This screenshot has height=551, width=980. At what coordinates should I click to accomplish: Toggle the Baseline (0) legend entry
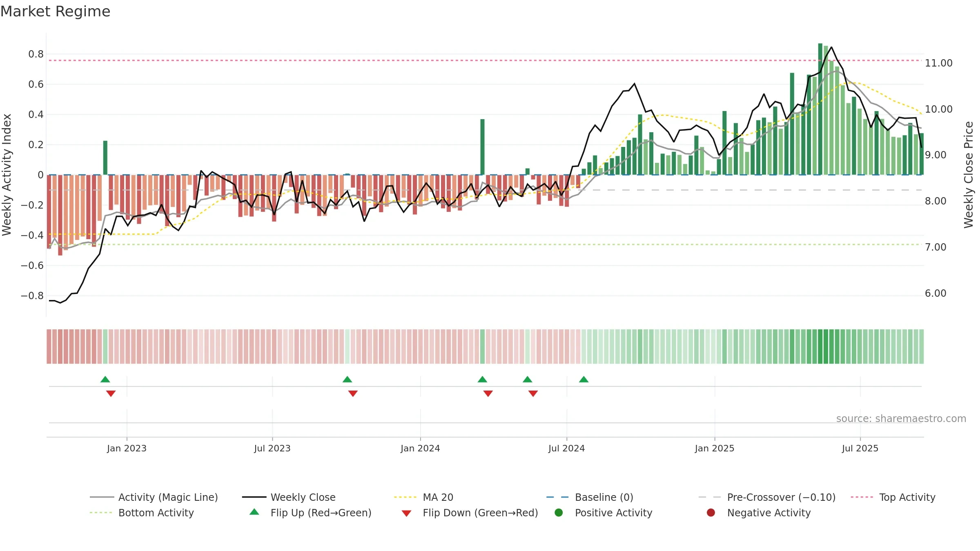click(x=590, y=497)
